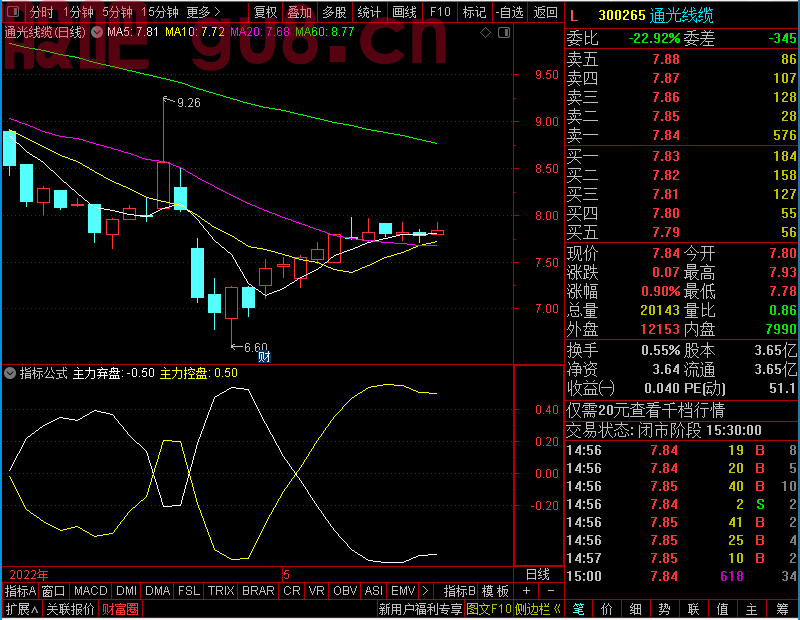This screenshot has width=800, height=620.
Task: Open 图文F10 link
Action: [x=488, y=609]
